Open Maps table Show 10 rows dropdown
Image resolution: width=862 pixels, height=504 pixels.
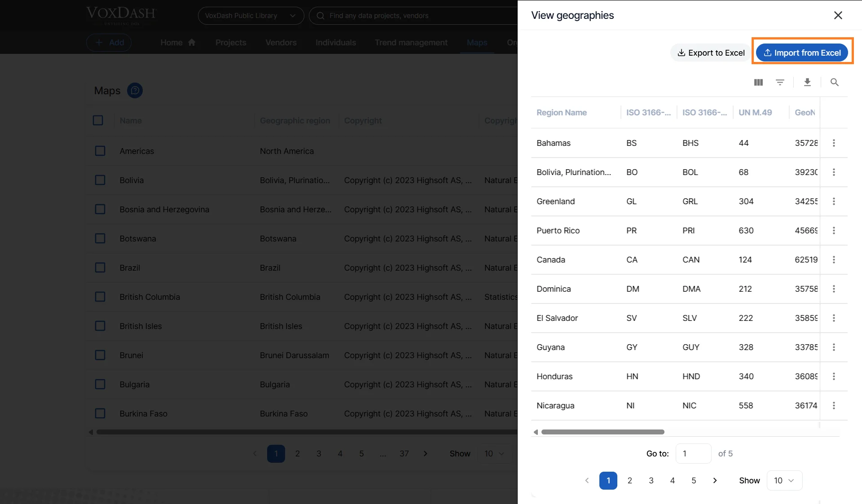(494, 453)
